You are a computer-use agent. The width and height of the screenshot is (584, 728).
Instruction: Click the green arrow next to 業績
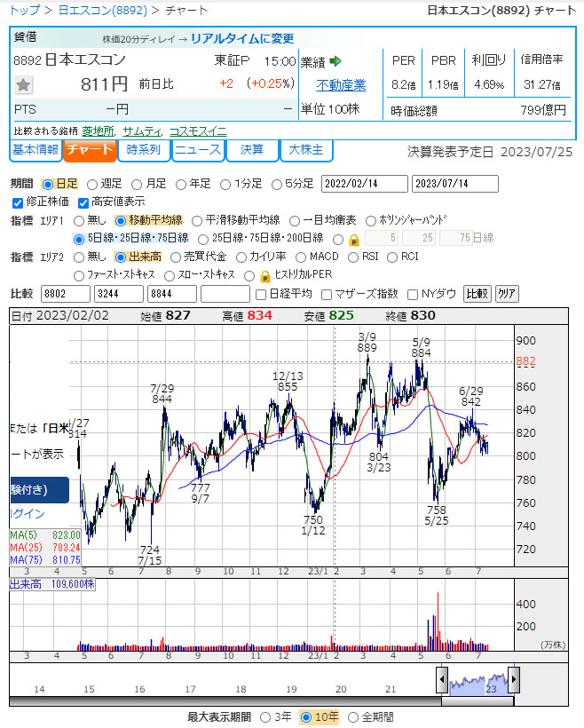pyautogui.click(x=335, y=61)
